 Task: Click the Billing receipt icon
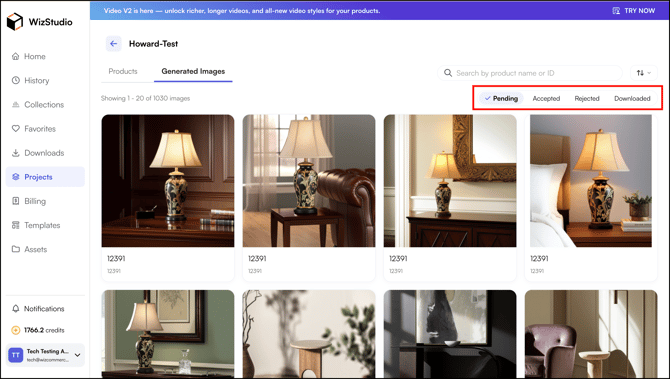pyautogui.click(x=16, y=201)
